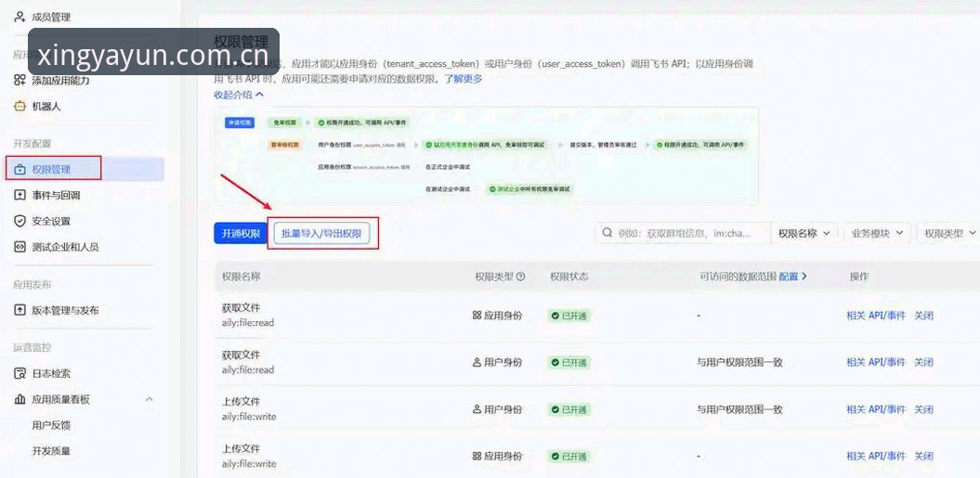Click 已开通 status of second 获取文件 row
Image resolution: width=980 pixels, height=478 pixels.
(569, 362)
